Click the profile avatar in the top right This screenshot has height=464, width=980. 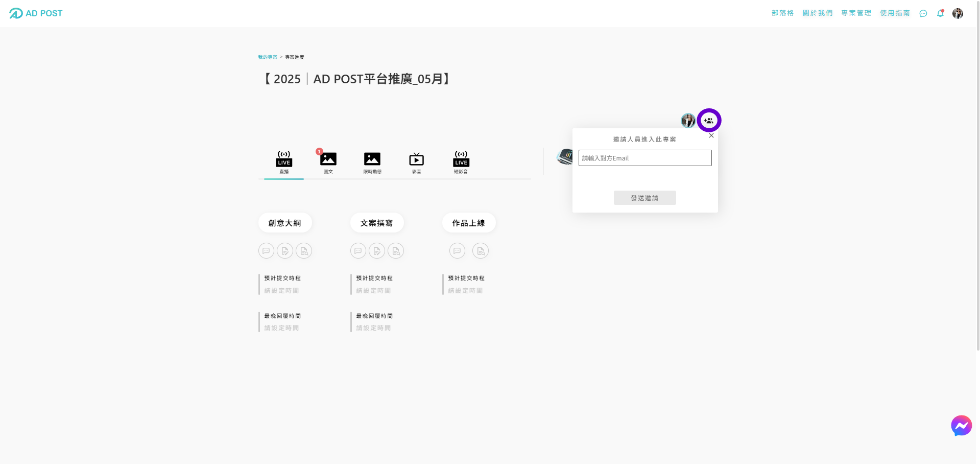pyautogui.click(x=958, y=13)
